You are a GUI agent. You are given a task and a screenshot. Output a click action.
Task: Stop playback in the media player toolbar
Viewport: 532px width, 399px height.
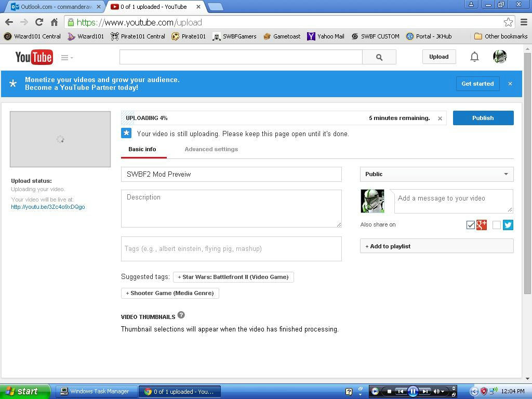(x=390, y=392)
